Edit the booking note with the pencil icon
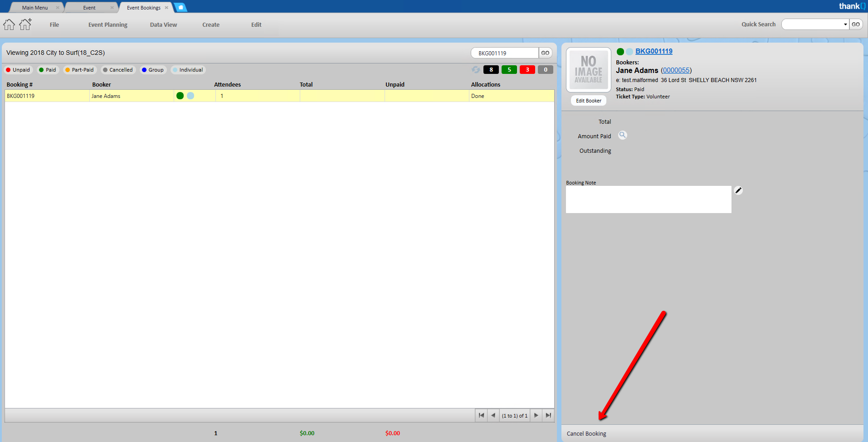The image size is (868, 442). pos(738,190)
